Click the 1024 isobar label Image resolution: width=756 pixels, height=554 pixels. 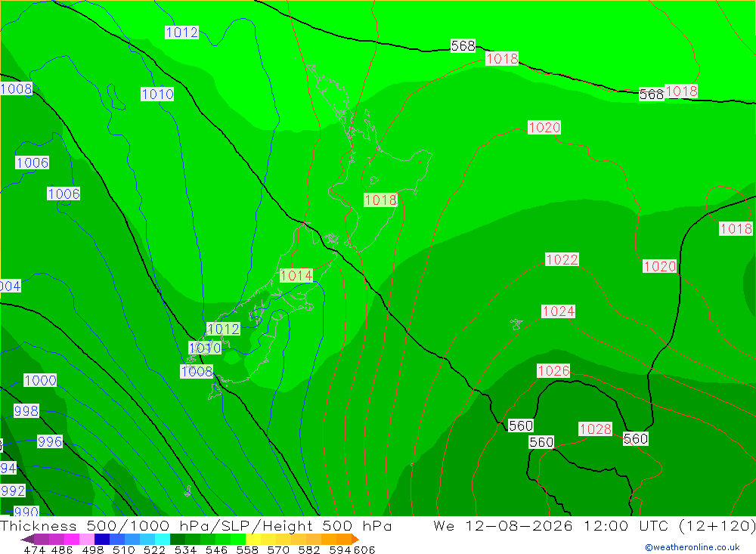click(x=559, y=311)
